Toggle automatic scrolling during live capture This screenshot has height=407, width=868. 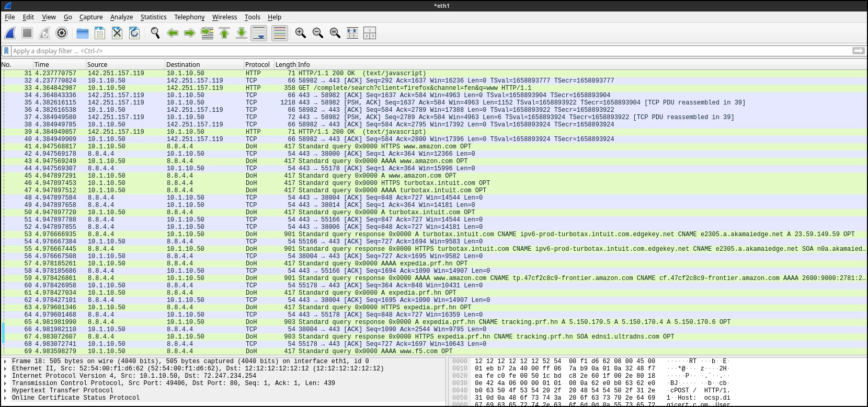click(259, 33)
